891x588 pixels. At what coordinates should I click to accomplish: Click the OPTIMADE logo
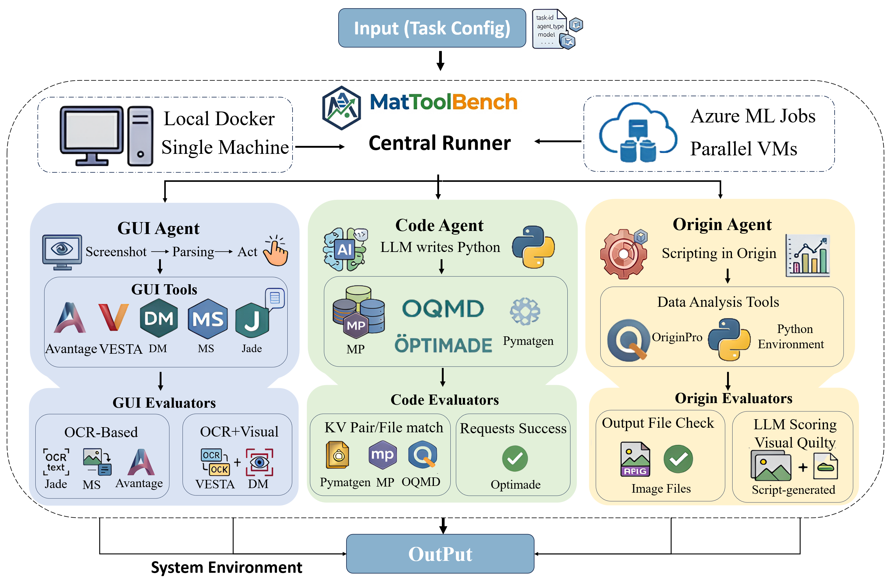point(443,344)
